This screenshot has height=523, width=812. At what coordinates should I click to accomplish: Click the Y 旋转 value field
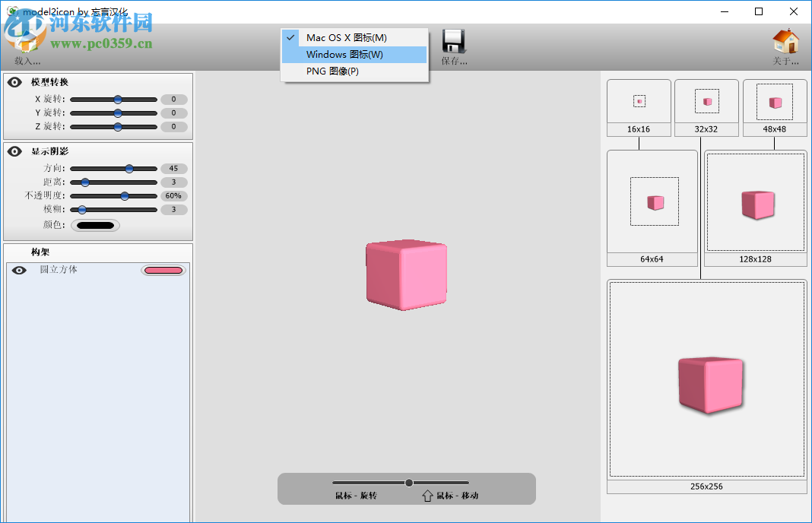173,113
